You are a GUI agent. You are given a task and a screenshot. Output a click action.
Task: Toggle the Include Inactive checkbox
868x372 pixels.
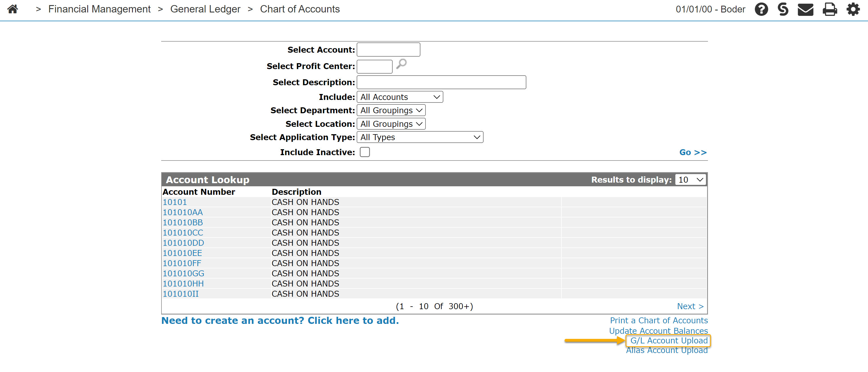365,152
